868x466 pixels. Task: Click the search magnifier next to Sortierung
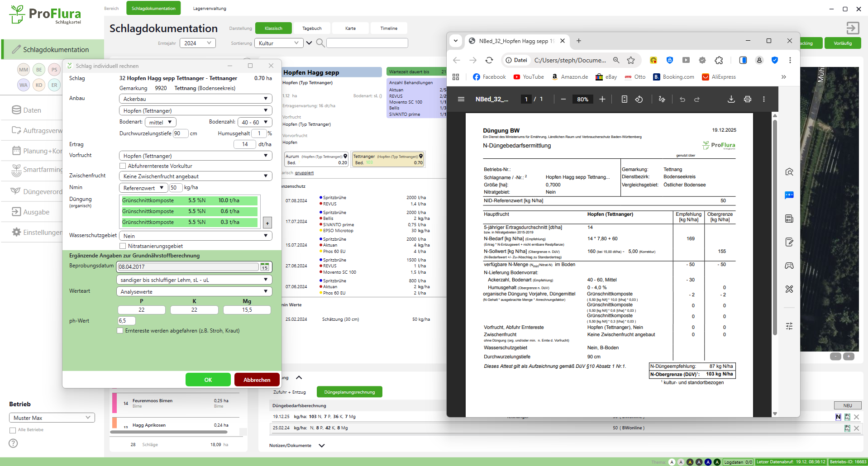click(x=320, y=43)
